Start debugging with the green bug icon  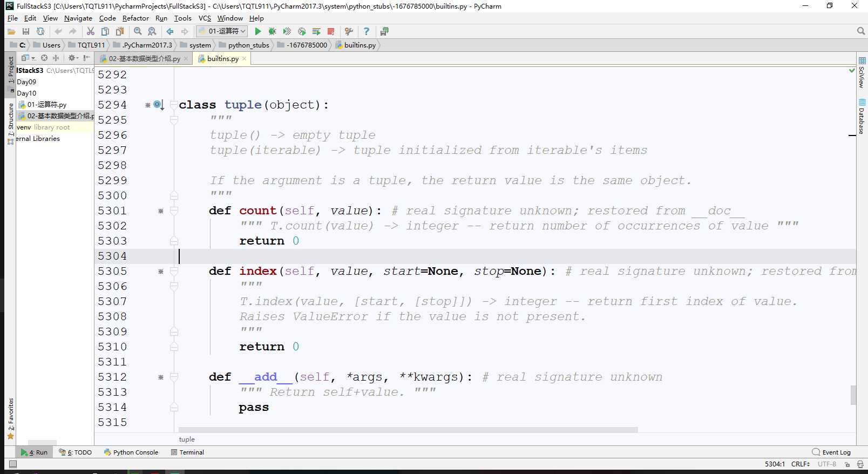[273, 31]
